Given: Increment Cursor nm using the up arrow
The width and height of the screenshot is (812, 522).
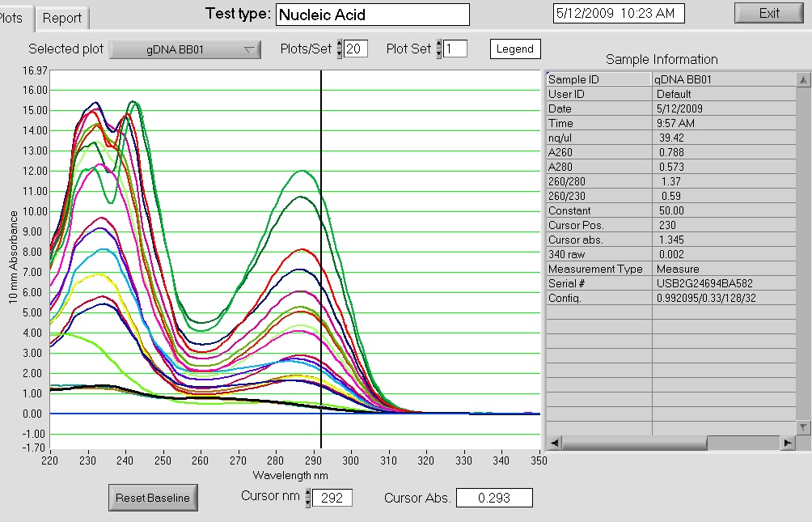Looking at the screenshot, I should tap(307, 493).
